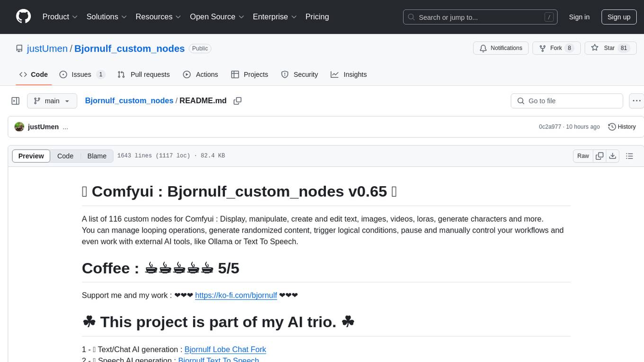Click the justUmen commit author name
The height and width of the screenshot is (362, 644).
[44, 127]
